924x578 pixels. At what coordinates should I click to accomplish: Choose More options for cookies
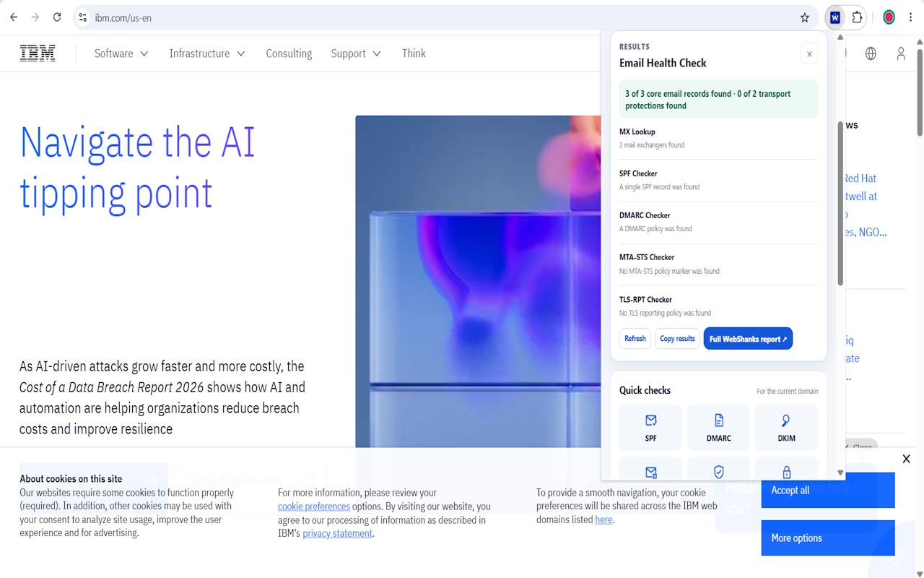(828, 538)
